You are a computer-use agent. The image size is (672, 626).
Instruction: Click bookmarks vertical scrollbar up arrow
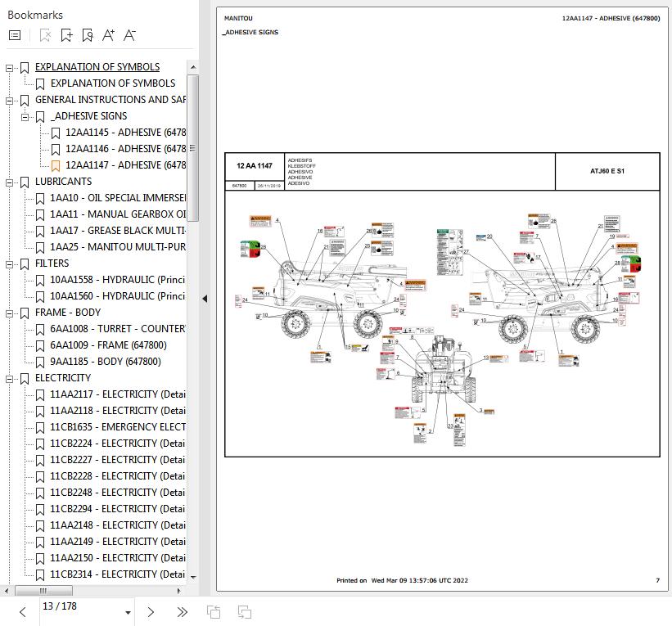(x=193, y=67)
